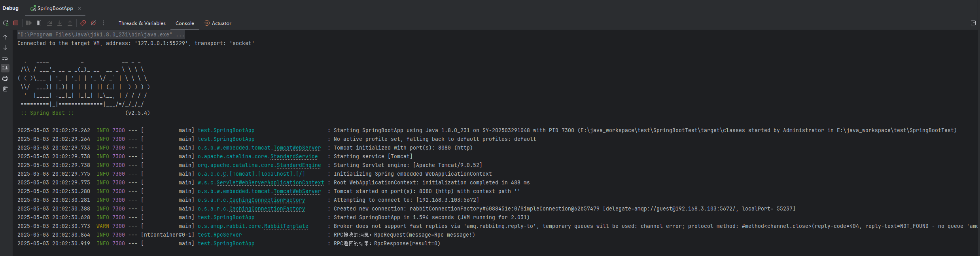Expand the folded java.exe command line
This screenshot has height=256, width=980.
(101, 35)
